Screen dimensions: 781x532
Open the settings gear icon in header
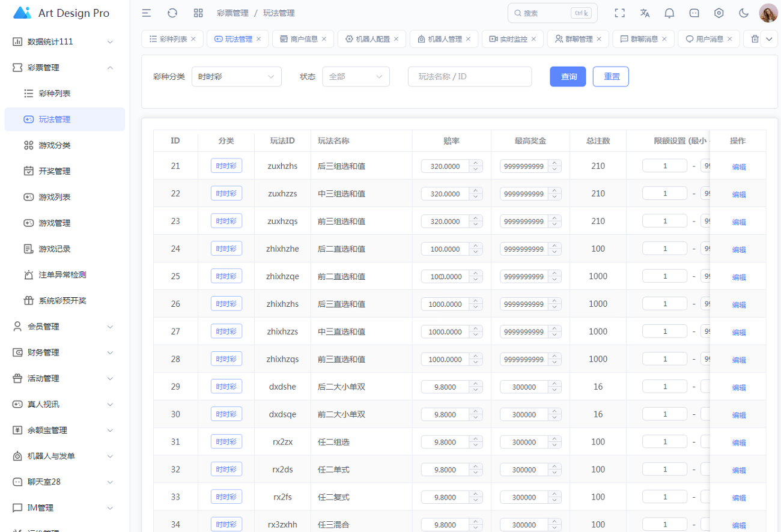pyautogui.click(x=719, y=13)
